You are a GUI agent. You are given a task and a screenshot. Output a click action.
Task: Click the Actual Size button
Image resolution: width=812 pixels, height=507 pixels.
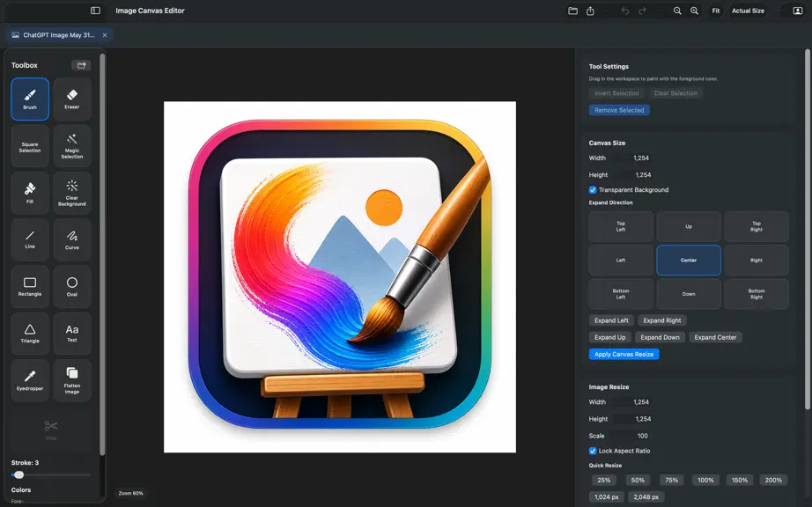tap(748, 11)
